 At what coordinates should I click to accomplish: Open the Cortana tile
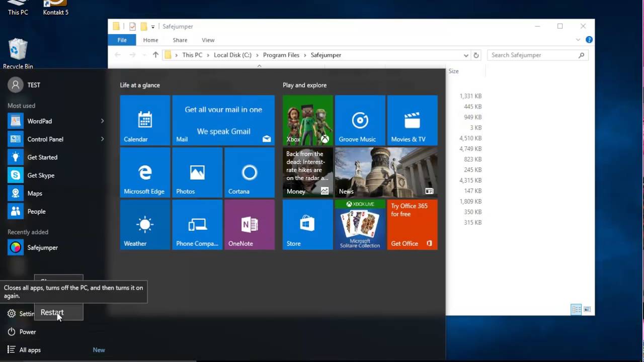(250, 172)
